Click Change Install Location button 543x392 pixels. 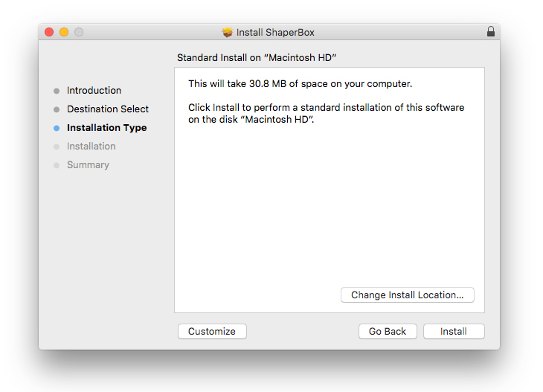pos(407,295)
